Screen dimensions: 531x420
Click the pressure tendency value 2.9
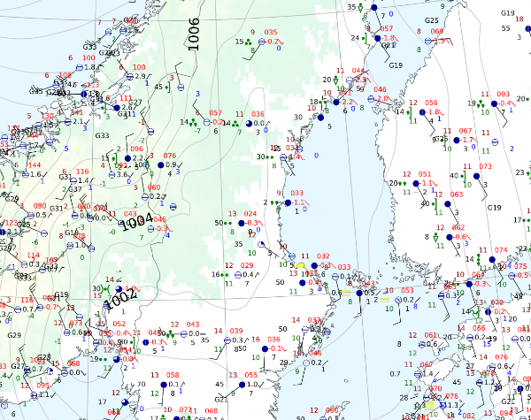[x=140, y=77]
